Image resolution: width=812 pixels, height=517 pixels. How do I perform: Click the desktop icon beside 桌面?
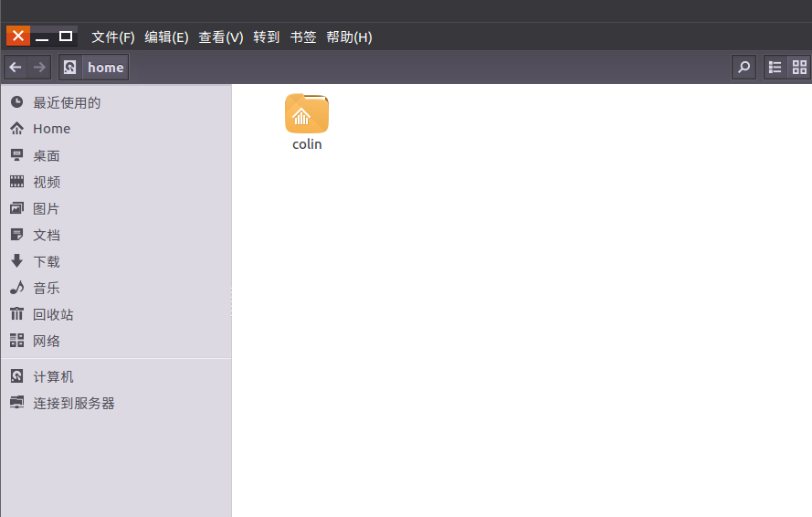click(16, 155)
